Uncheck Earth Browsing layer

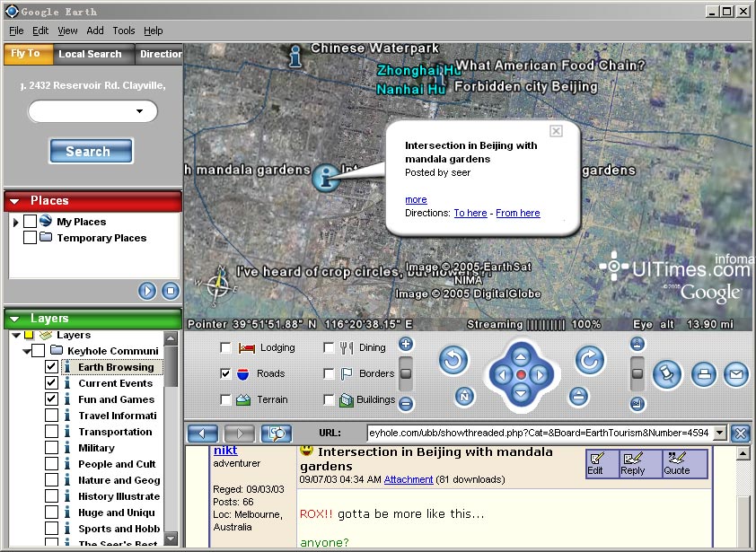tap(51, 367)
